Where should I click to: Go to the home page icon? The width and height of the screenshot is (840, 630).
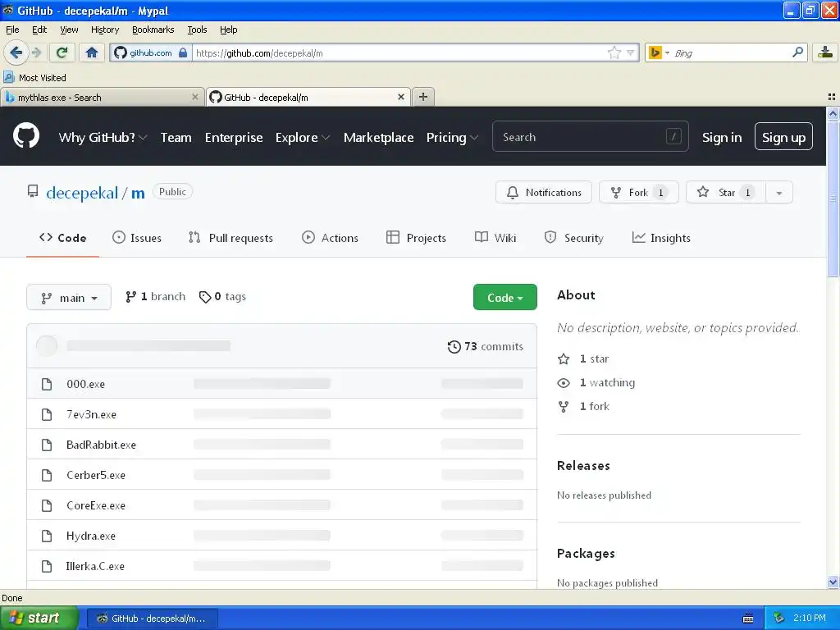92,52
